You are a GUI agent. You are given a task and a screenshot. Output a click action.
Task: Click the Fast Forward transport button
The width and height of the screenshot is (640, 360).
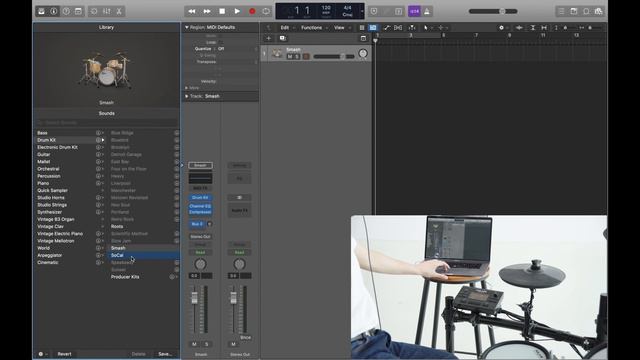207,11
